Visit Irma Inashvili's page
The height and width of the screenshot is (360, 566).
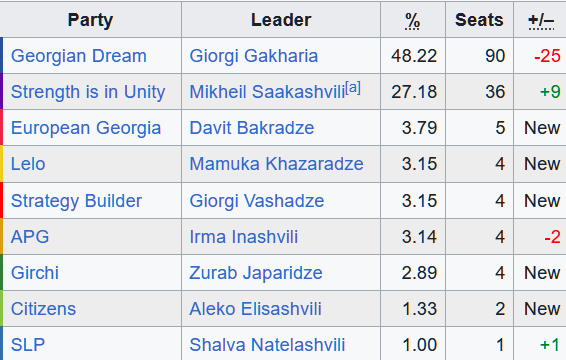(x=244, y=237)
